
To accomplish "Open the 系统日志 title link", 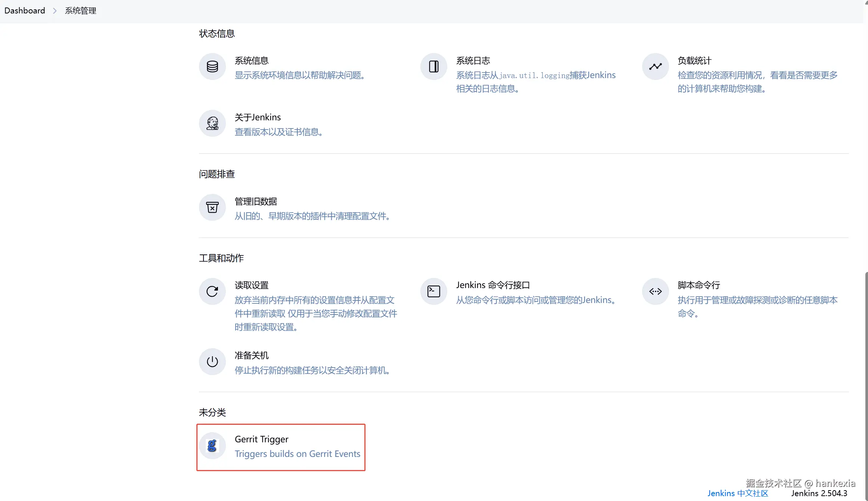I will pyautogui.click(x=473, y=61).
